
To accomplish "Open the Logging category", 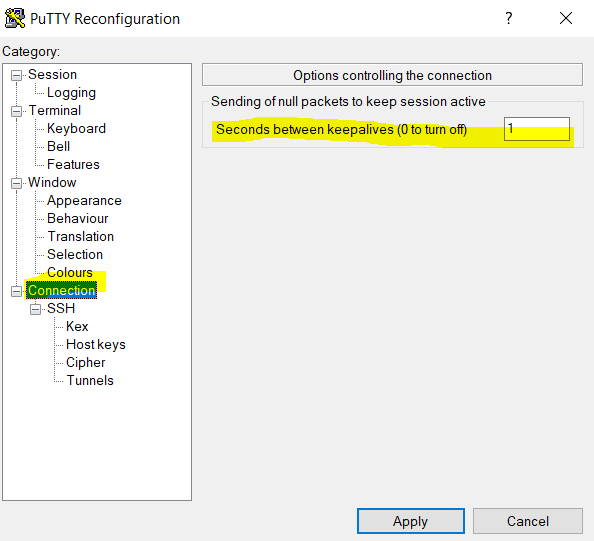I will pyautogui.click(x=71, y=93).
